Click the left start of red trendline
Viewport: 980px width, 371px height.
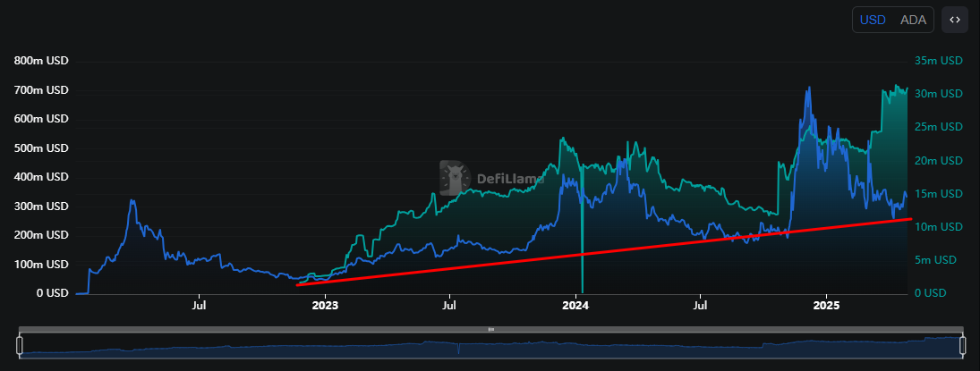pyautogui.click(x=298, y=285)
